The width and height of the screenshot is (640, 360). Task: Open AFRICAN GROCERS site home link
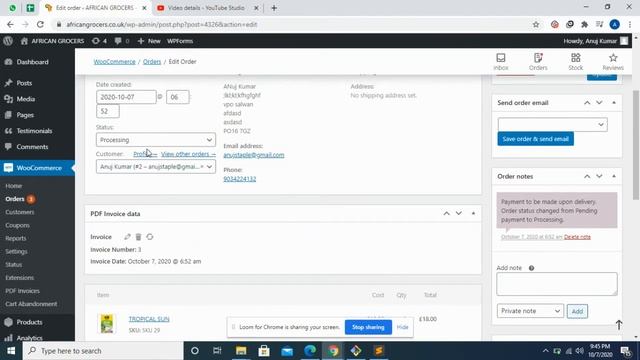[52, 41]
